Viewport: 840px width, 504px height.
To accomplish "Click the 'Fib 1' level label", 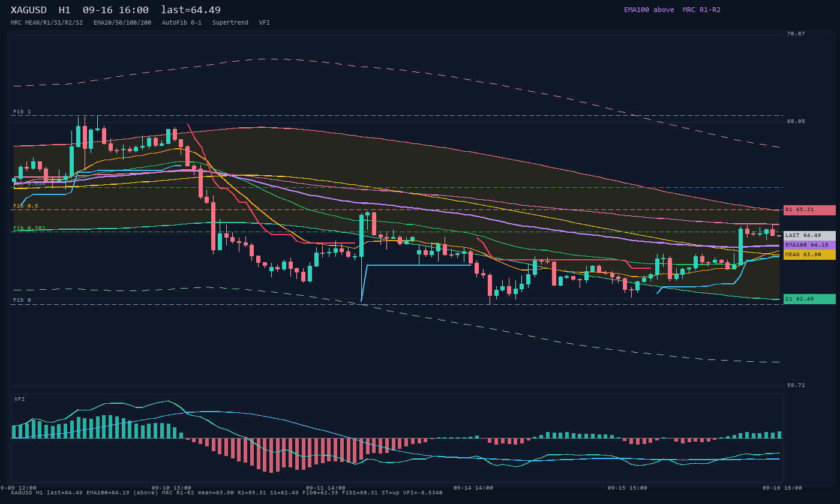I will (x=22, y=112).
